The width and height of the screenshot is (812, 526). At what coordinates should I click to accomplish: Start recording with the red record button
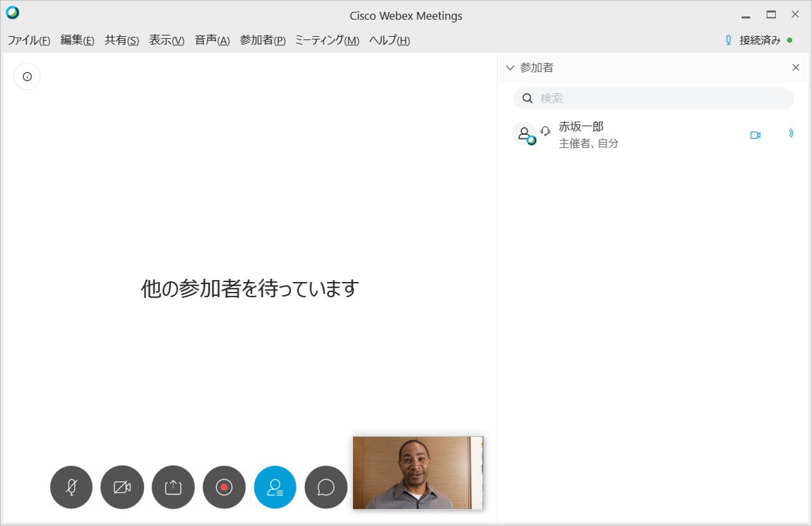pyautogui.click(x=224, y=487)
